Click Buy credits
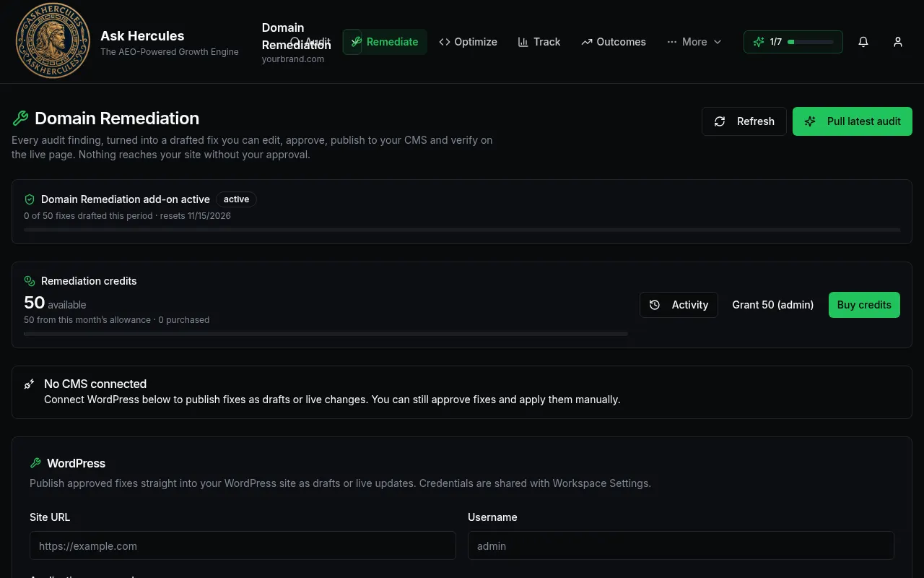The height and width of the screenshot is (578, 924). pyautogui.click(x=864, y=305)
